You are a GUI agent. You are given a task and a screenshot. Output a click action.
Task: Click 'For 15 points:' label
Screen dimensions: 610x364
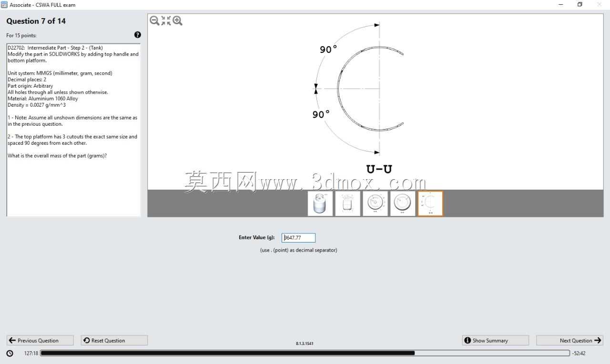click(x=21, y=35)
